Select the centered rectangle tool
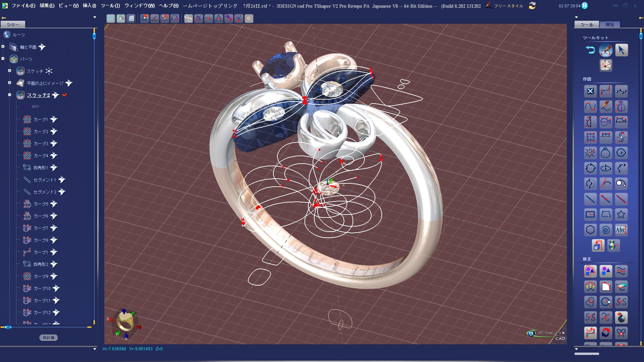Screen dimensions: 644x362 pos(590,214)
